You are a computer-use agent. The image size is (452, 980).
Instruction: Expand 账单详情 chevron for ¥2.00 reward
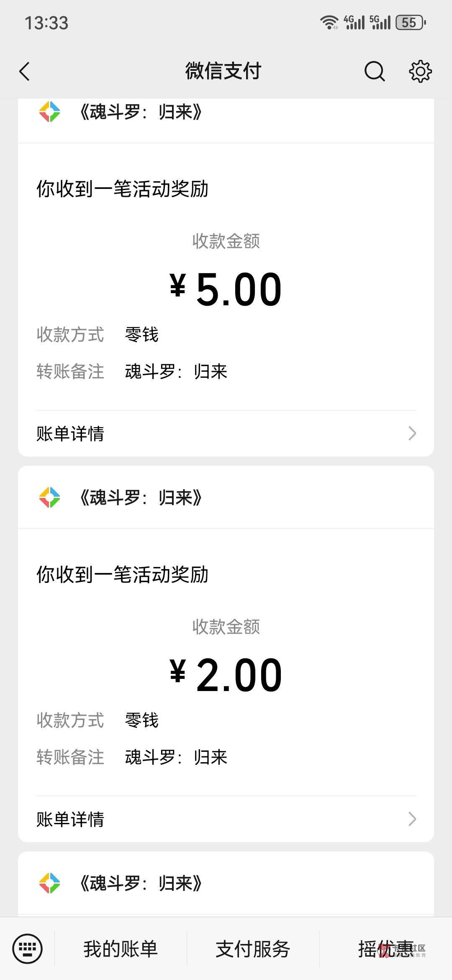coord(412,819)
